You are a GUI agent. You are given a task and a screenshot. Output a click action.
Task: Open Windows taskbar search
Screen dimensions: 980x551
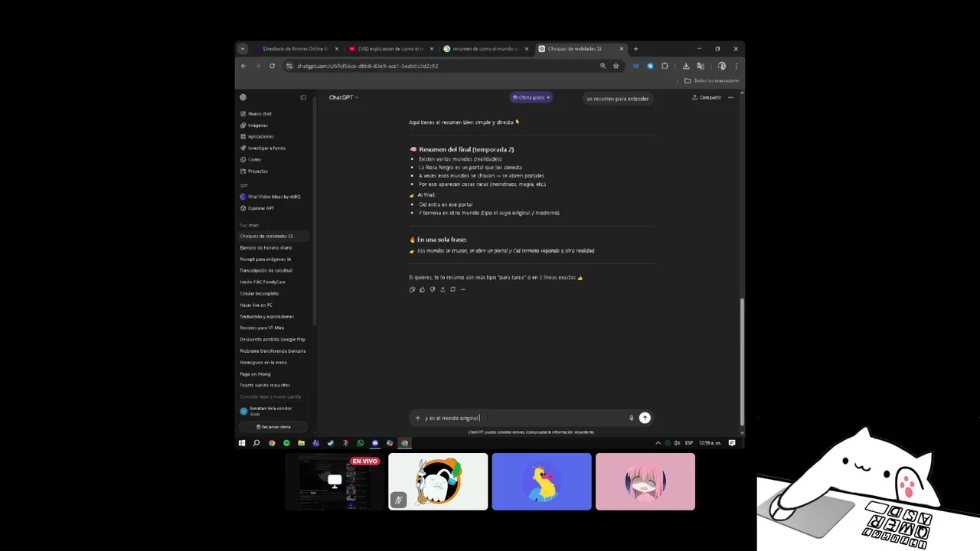coord(256,442)
